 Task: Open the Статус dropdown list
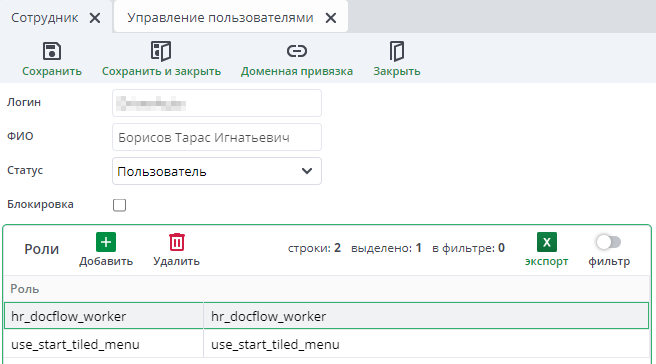[x=217, y=171]
